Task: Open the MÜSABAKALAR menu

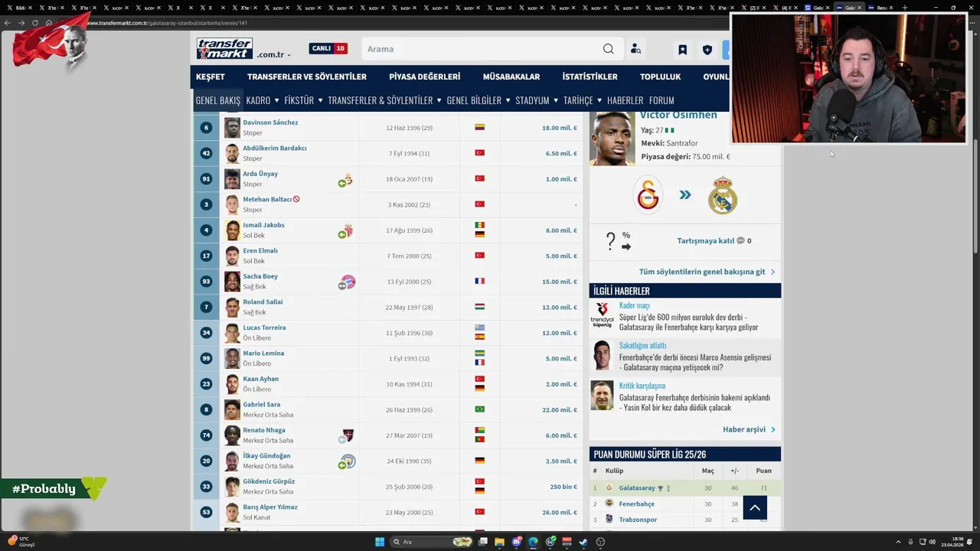Action: [511, 77]
